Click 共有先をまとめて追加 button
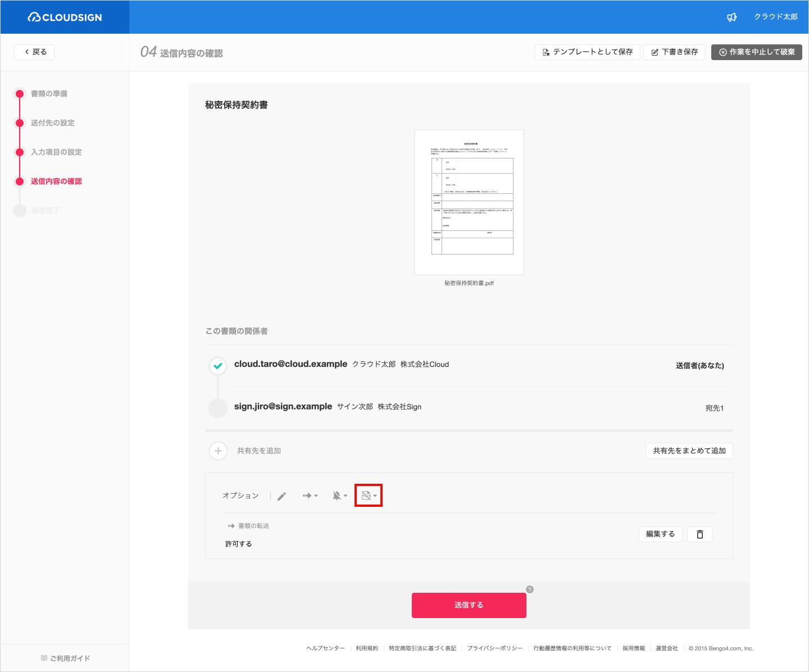This screenshot has height=672, width=809. 689,451
